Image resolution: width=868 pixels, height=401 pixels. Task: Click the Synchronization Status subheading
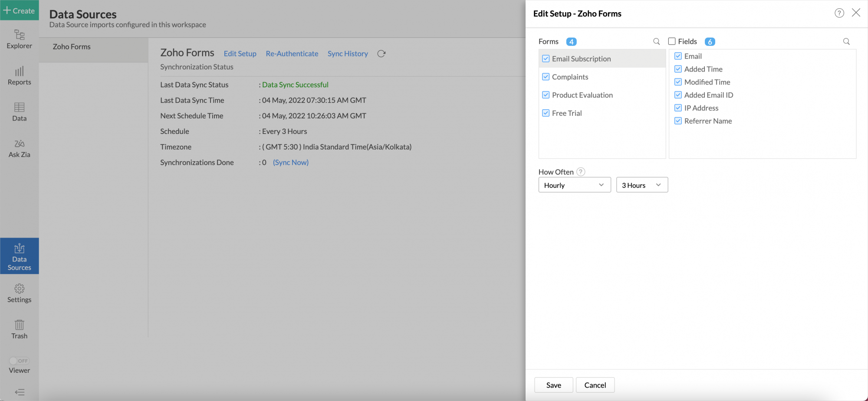pyautogui.click(x=197, y=67)
